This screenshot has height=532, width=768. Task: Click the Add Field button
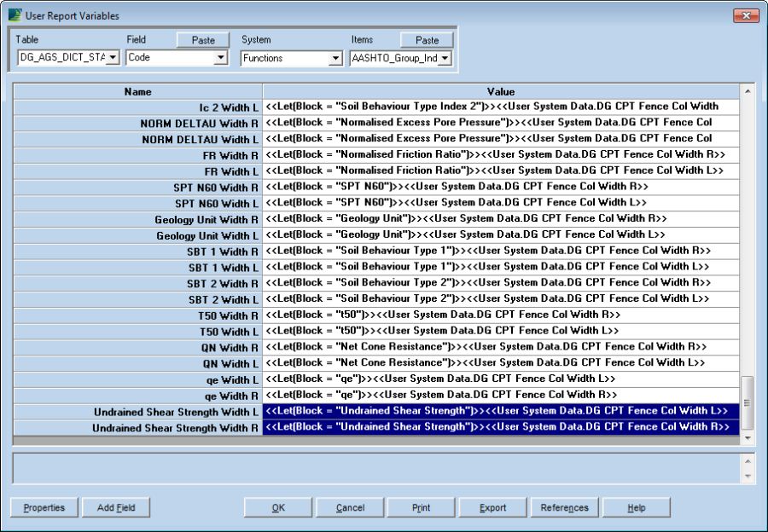tap(116, 507)
